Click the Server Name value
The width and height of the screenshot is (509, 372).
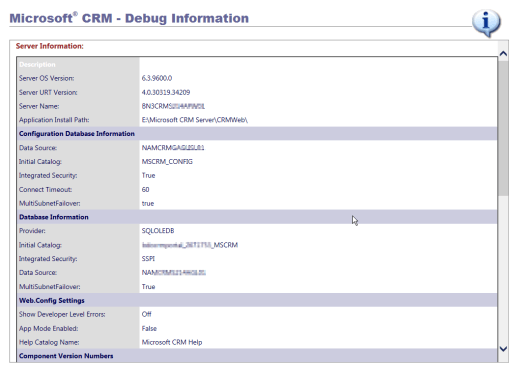pyautogui.click(x=173, y=106)
